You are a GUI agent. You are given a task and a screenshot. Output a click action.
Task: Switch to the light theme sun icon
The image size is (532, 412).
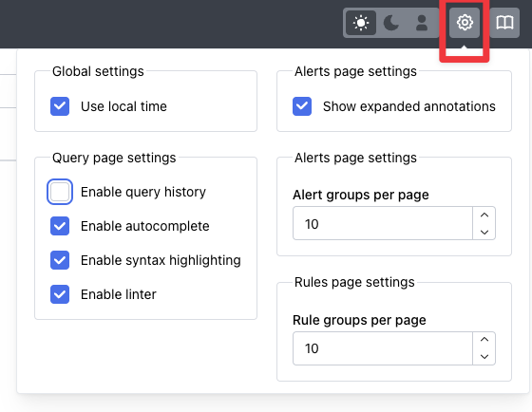coord(361,23)
